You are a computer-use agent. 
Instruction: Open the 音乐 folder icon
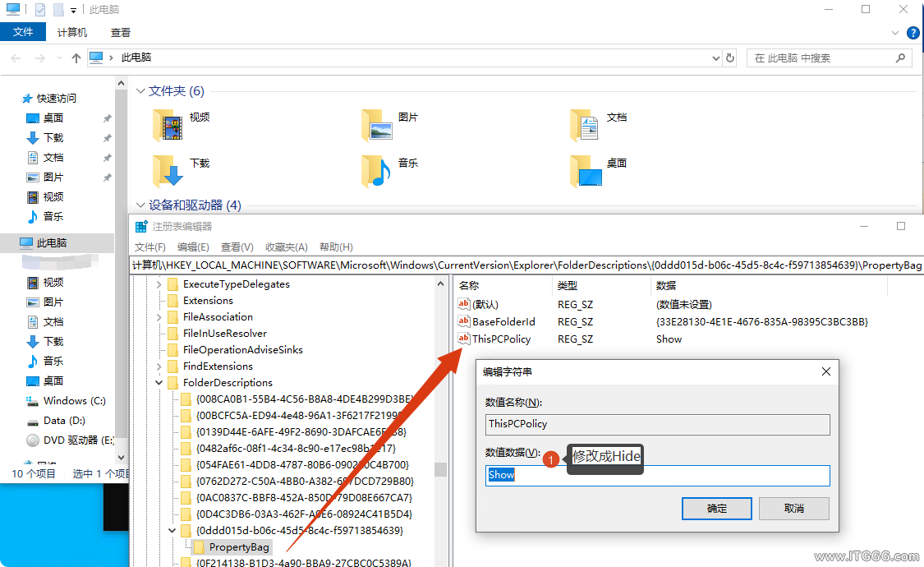click(379, 171)
